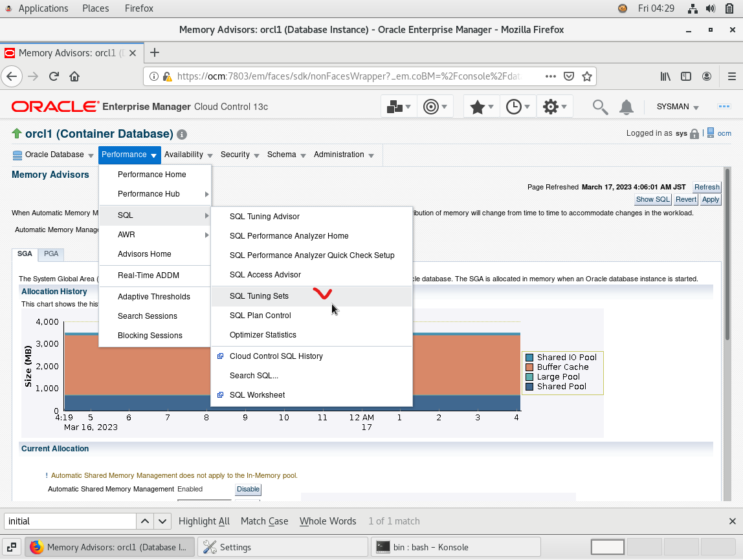
Task: Switch to the Konsole taskbar window
Action: point(456,547)
